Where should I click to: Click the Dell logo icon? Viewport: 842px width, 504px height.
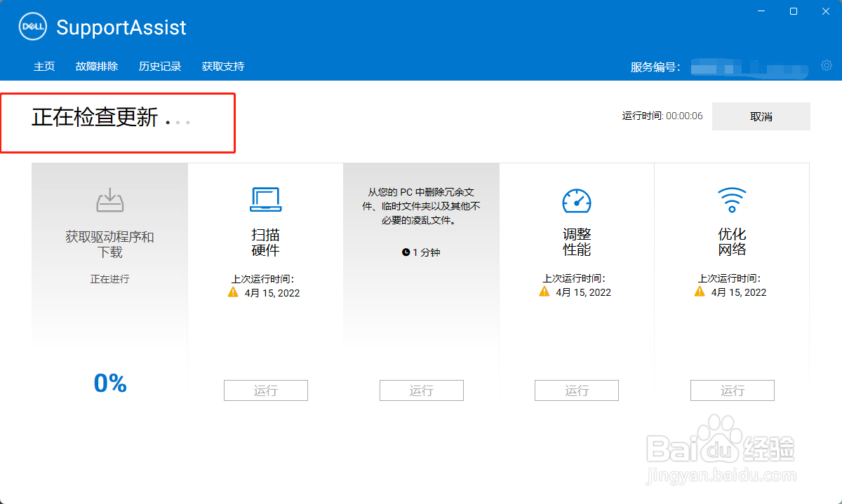click(32, 27)
